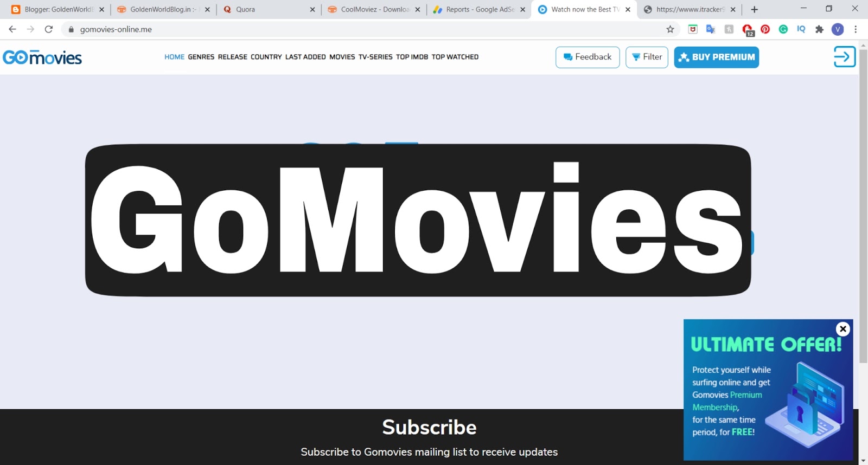868x465 pixels.
Task: Go to MOVIES section
Action: [342, 57]
